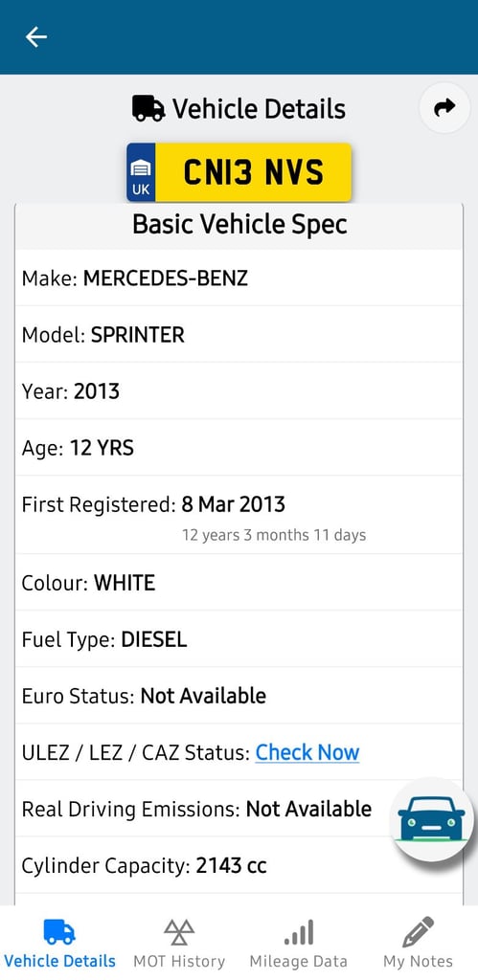The width and height of the screenshot is (478, 980).
Task: Open the Vehicle Details tab
Action: 60,943
